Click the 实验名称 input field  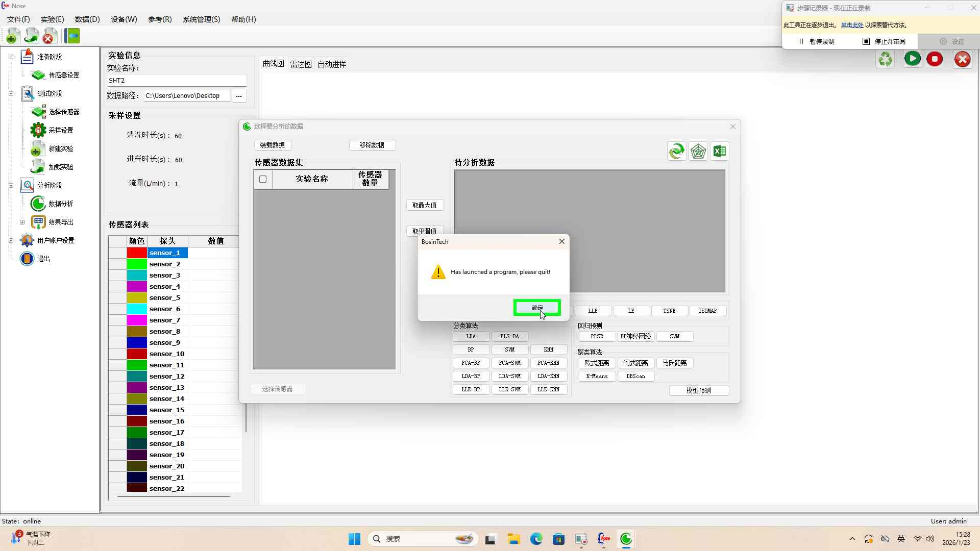click(x=176, y=81)
